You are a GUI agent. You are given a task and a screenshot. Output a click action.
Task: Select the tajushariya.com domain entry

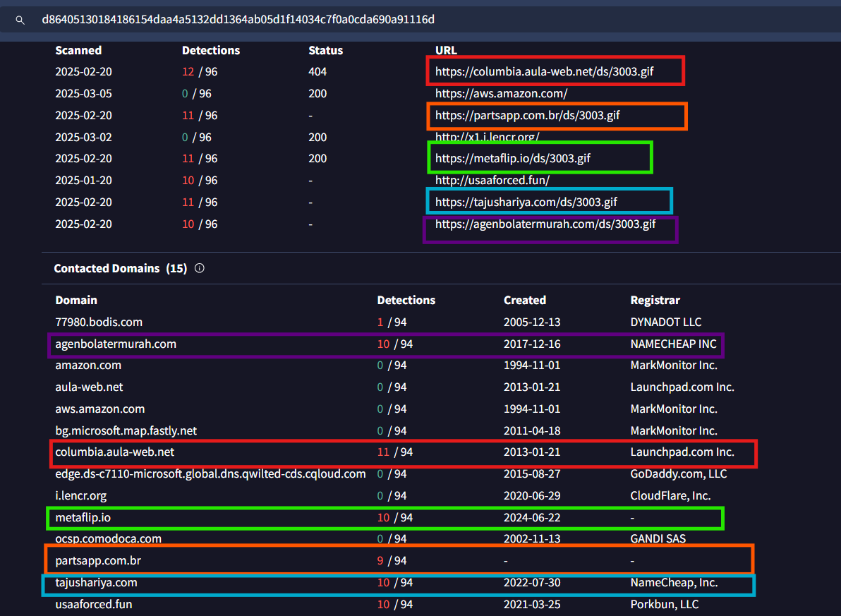pos(96,582)
